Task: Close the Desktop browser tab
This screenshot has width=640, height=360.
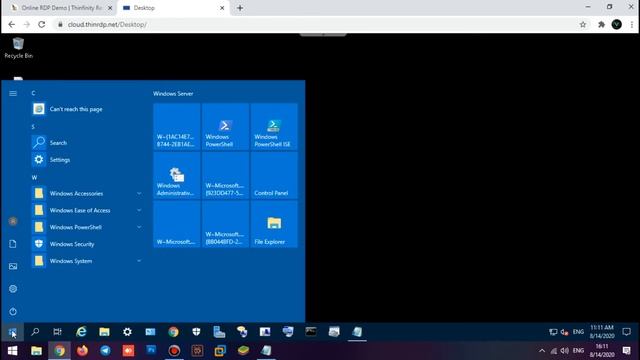Action: click(x=222, y=8)
